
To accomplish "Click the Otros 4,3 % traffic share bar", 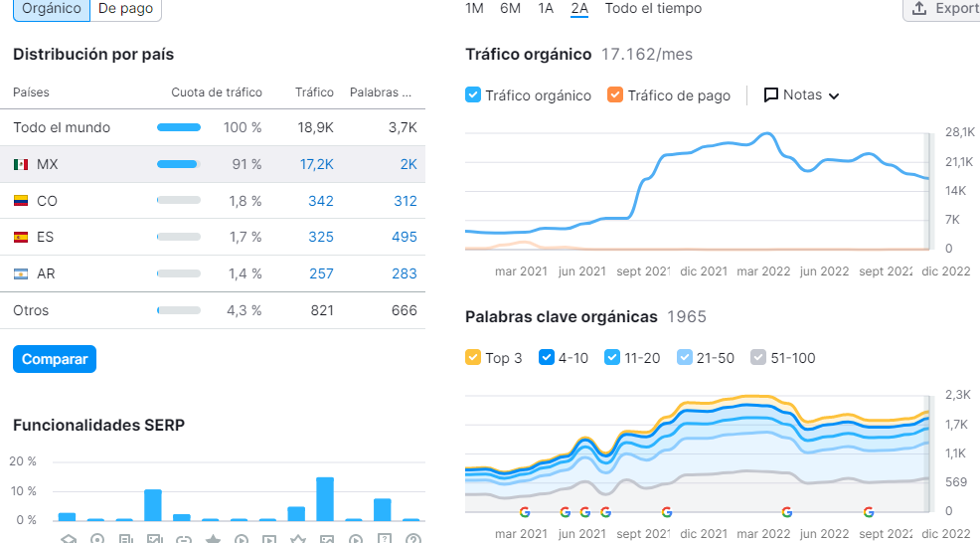I will click(x=179, y=310).
